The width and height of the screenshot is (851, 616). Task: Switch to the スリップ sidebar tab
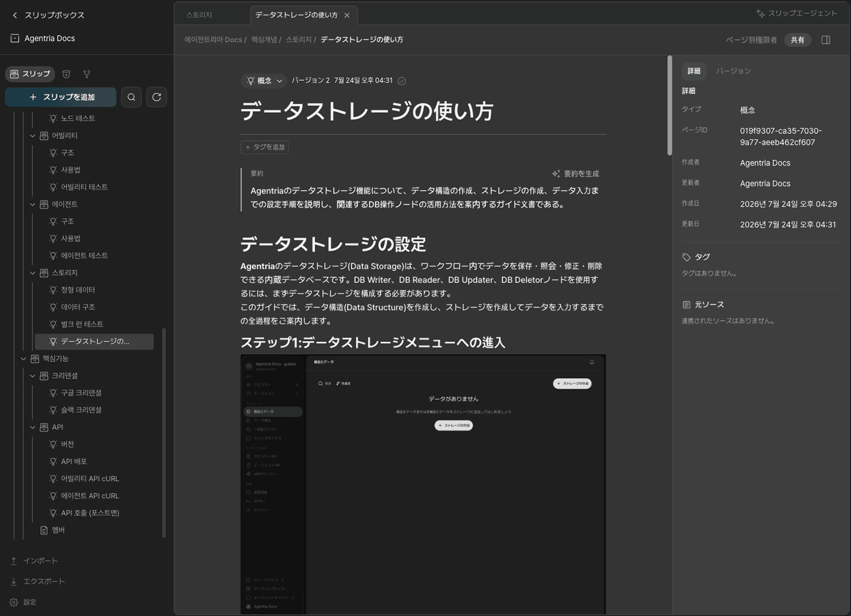[30, 74]
